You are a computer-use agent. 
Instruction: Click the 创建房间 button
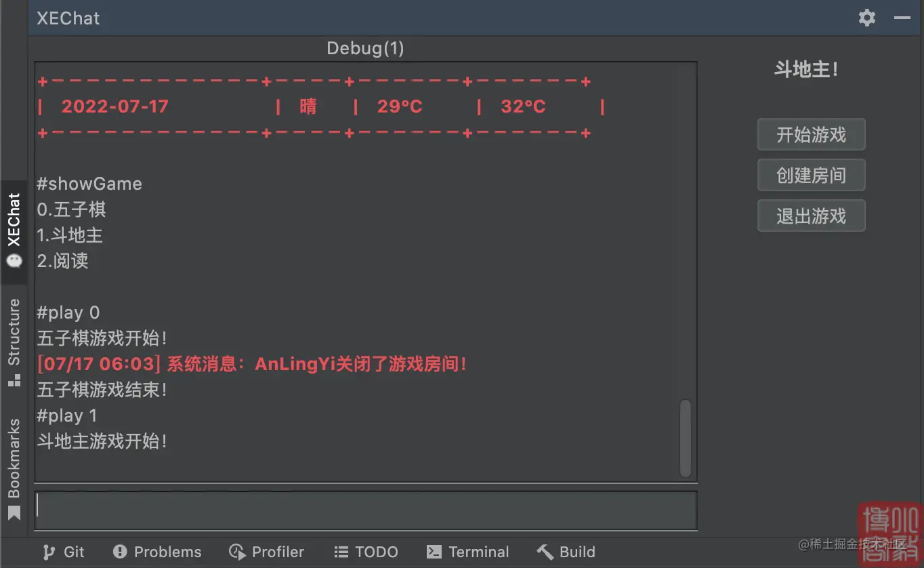click(812, 176)
